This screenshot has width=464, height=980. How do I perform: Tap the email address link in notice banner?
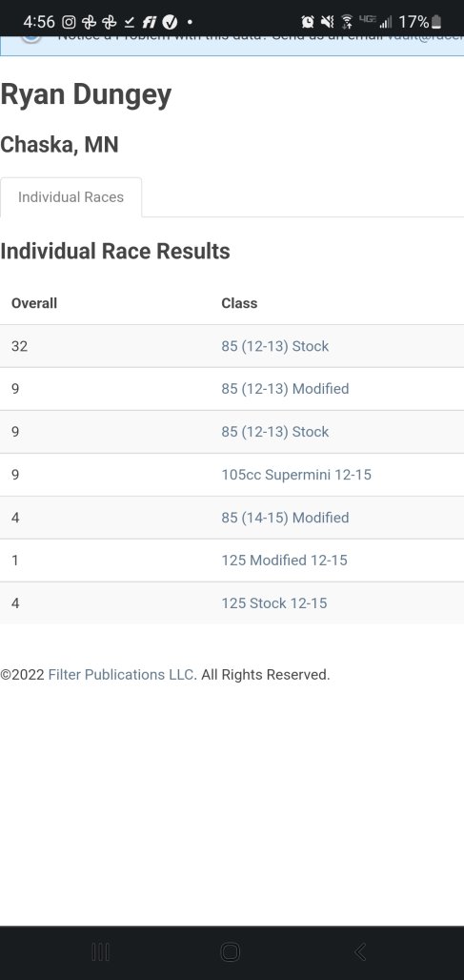425,36
